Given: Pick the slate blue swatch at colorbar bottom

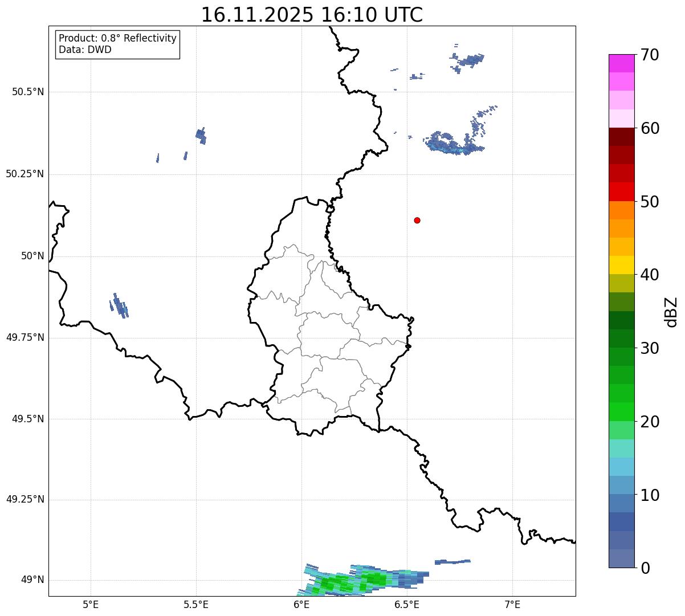Looking at the screenshot, I should click(621, 558).
